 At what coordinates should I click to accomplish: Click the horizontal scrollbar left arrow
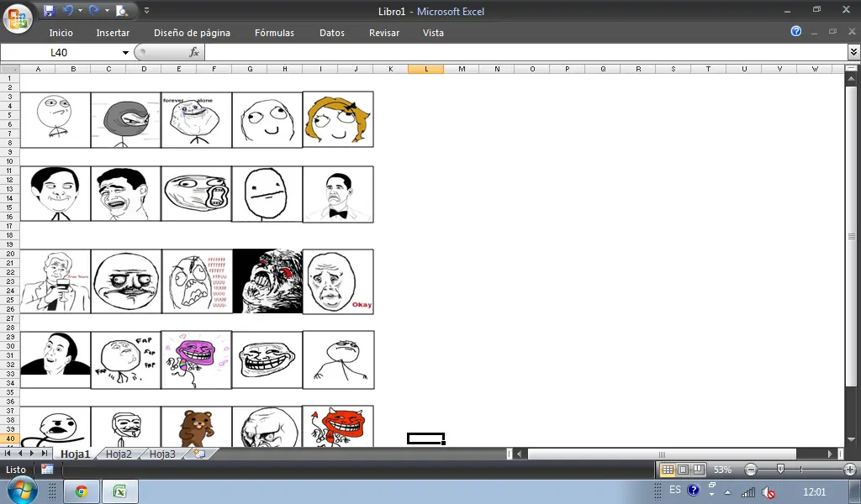click(x=520, y=454)
